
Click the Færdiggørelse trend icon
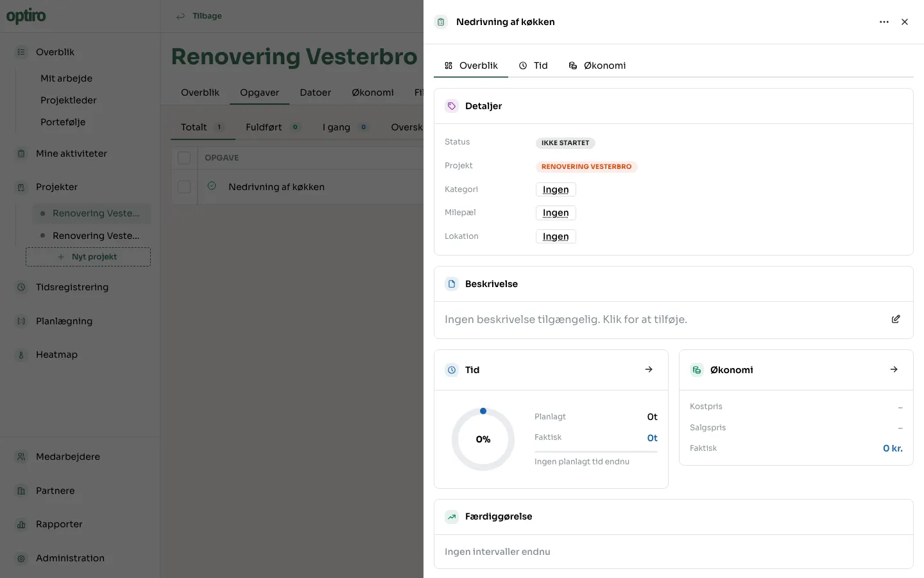(452, 516)
